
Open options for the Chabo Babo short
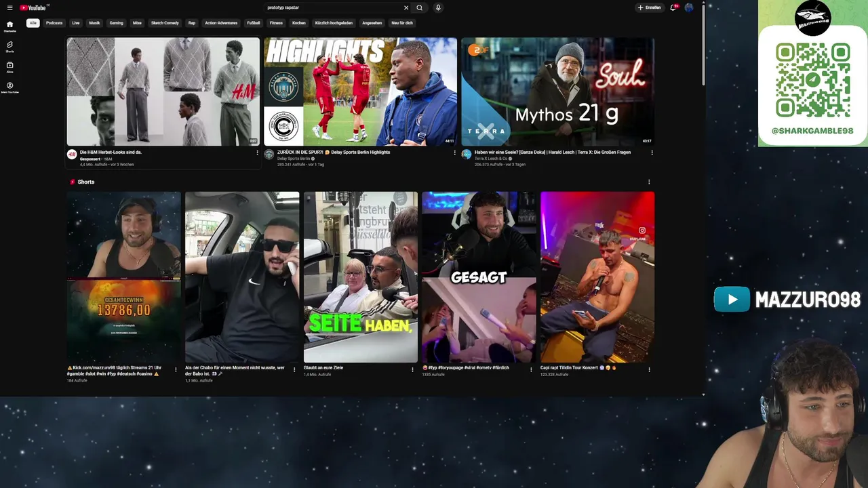point(294,369)
